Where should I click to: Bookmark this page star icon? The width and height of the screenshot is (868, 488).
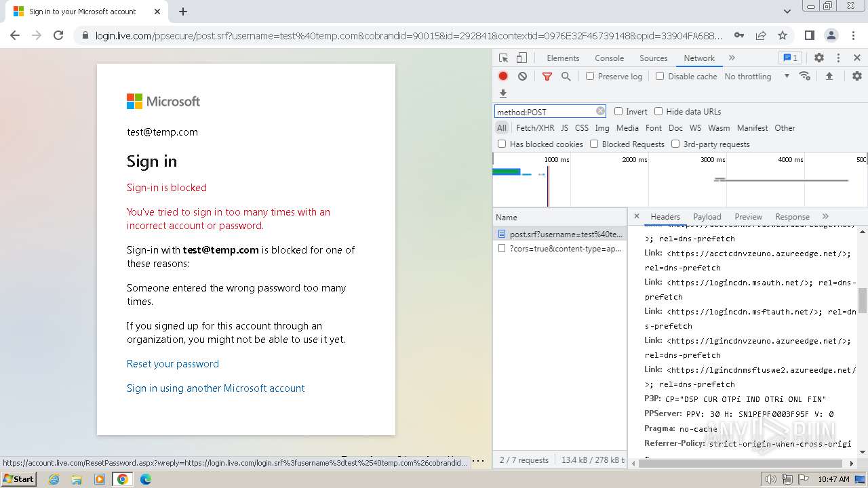[x=783, y=35]
